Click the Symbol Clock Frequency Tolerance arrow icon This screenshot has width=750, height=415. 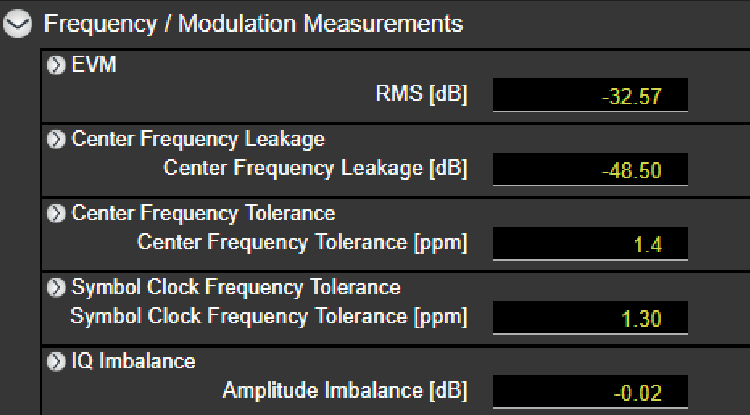coord(57,287)
